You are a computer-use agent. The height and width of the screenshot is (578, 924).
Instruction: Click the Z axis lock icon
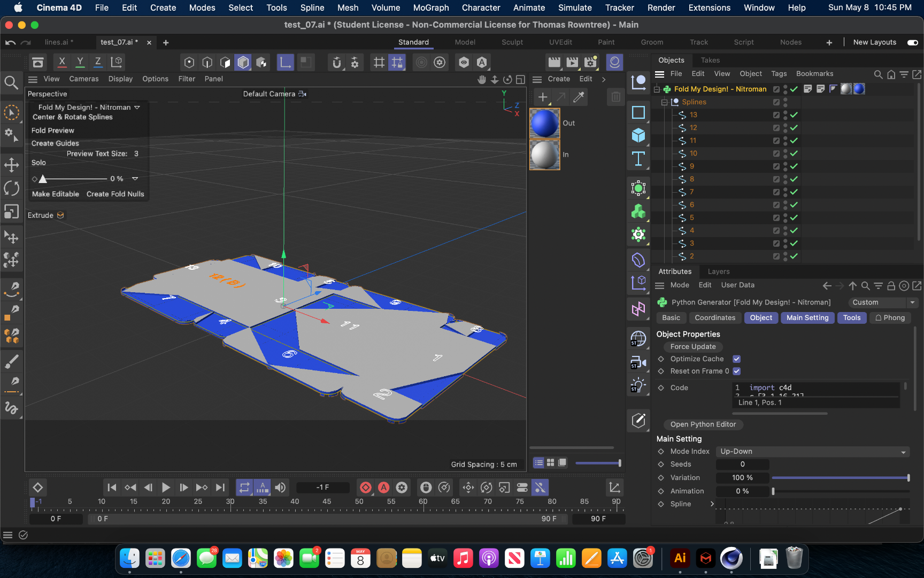pyautogui.click(x=98, y=62)
